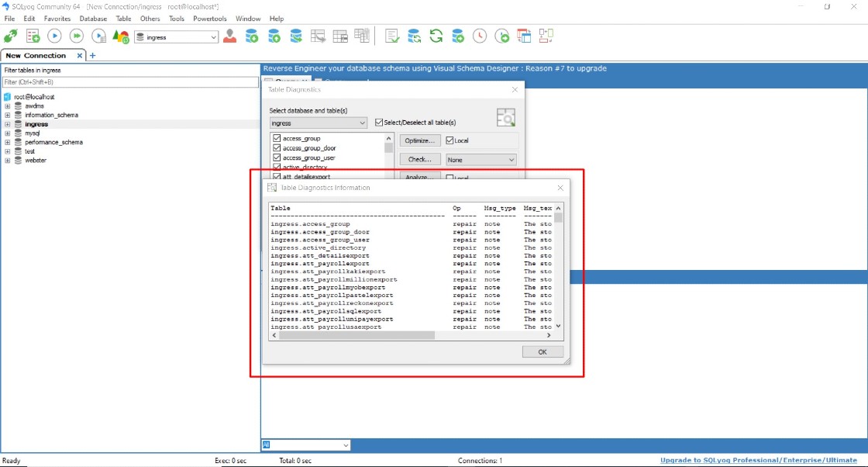Click the table list scrollbar thumb
This screenshot has height=467, width=868.
pyautogui.click(x=388, y=148)
